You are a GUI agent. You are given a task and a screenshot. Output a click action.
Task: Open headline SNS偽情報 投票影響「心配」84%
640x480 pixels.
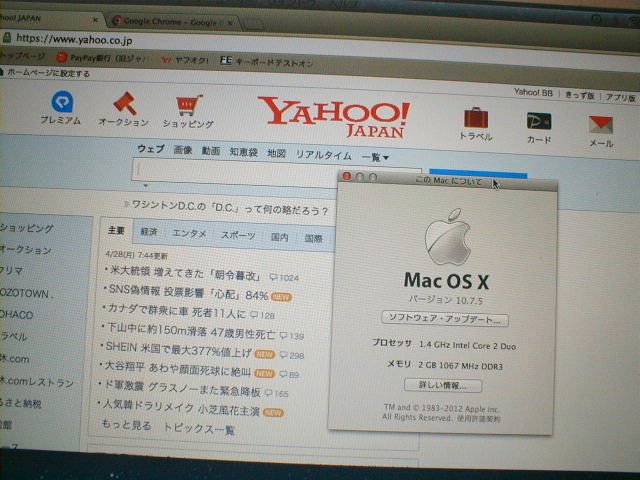pos(188,292)
